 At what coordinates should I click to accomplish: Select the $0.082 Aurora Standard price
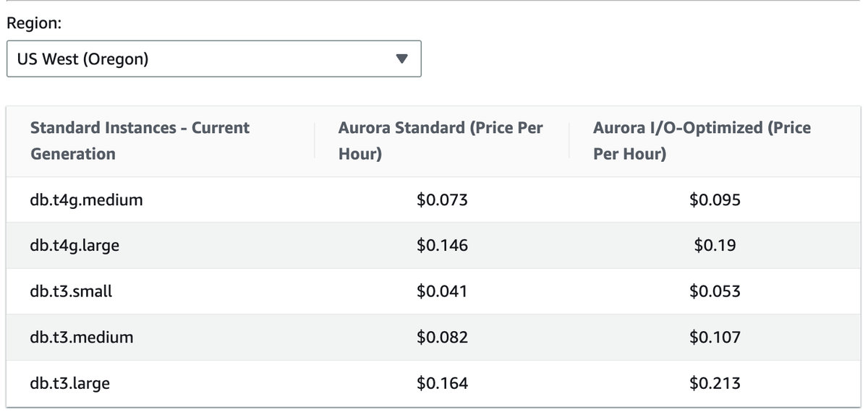[443, 337]
